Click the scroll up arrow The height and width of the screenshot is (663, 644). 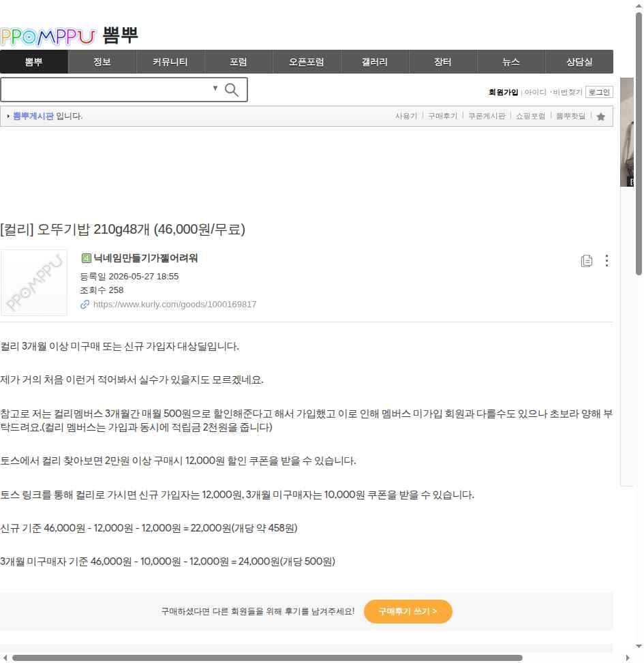[639, 5]
